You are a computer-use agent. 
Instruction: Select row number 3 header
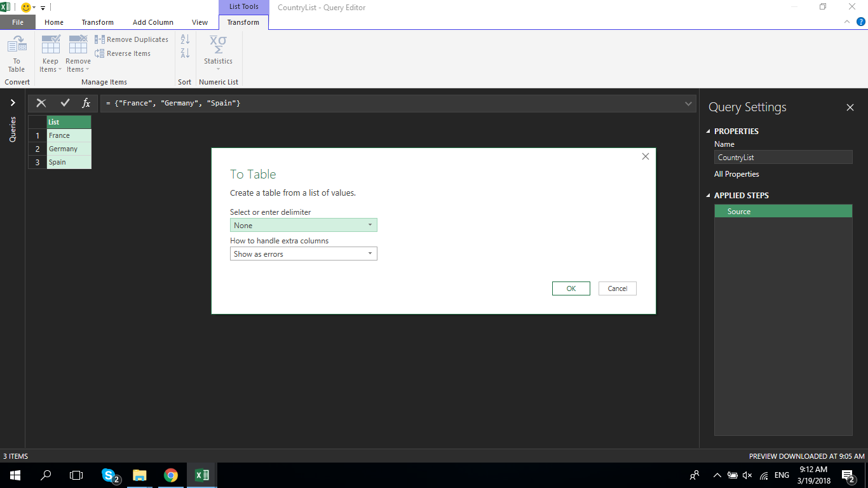[x=37, y=162]
